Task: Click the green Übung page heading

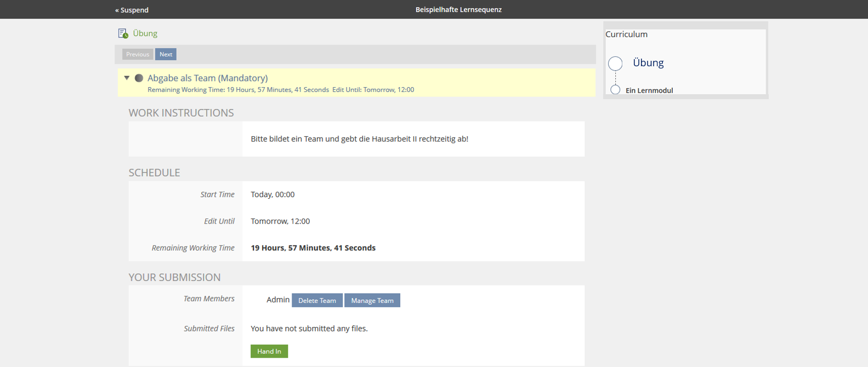Action: pyautogui.click(x=145, y=33)
